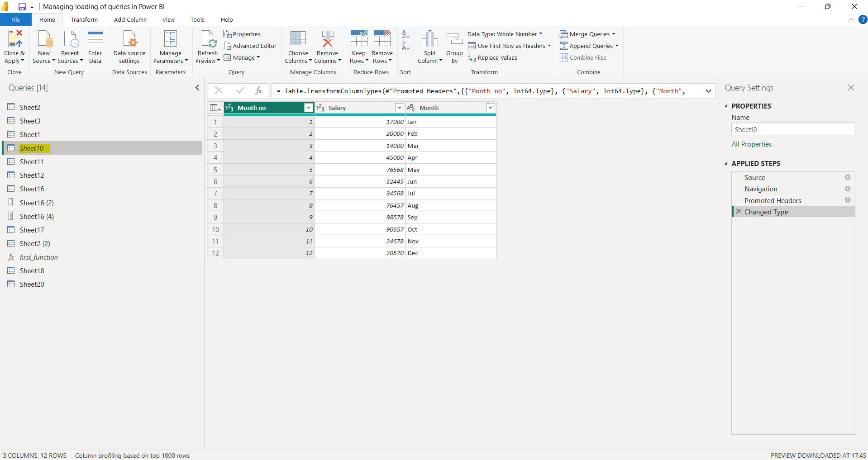
Task: Open the Month no column filter dropdown
Action: [308, 108]
